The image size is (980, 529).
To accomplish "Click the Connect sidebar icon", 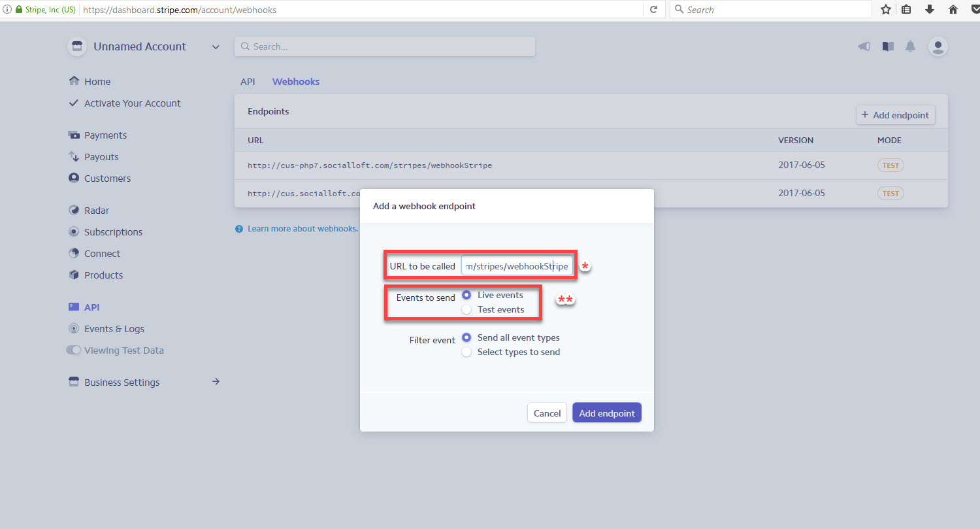I will (74, 253).
